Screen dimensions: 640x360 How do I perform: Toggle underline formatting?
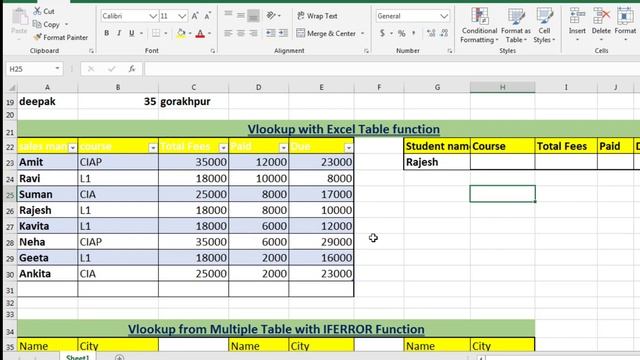131,33
